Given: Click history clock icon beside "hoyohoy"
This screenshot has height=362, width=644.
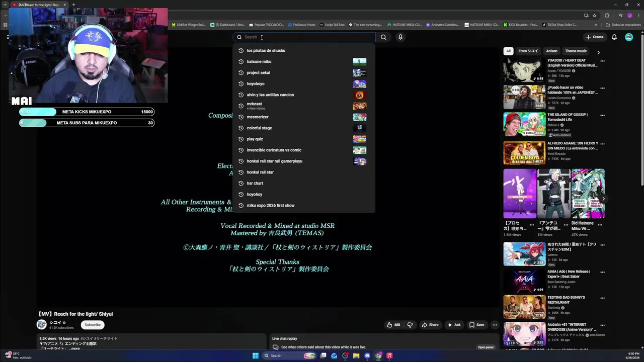Looking at the screenshot, I should pos(241,194).
